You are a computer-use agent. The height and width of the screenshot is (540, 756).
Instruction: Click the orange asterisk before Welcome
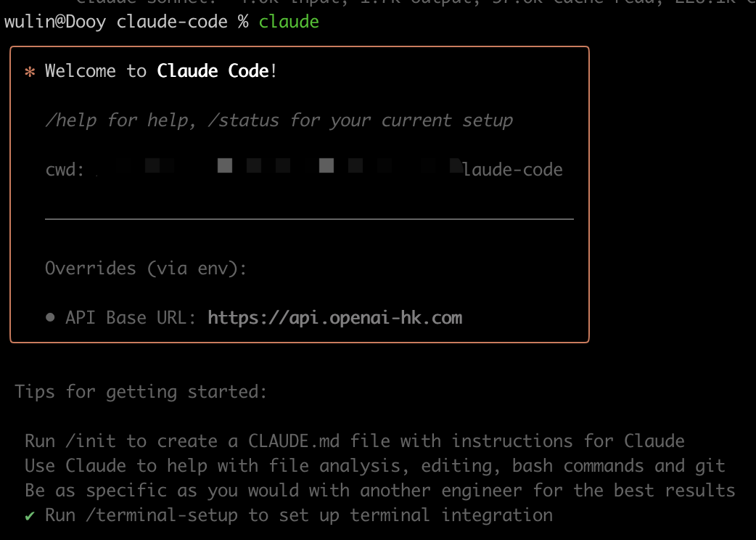tap(30, 72)
